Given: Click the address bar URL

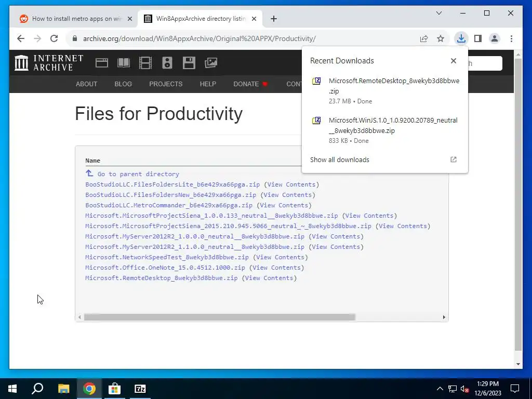Looking at the screenshot, I should (x=199, y=38).
